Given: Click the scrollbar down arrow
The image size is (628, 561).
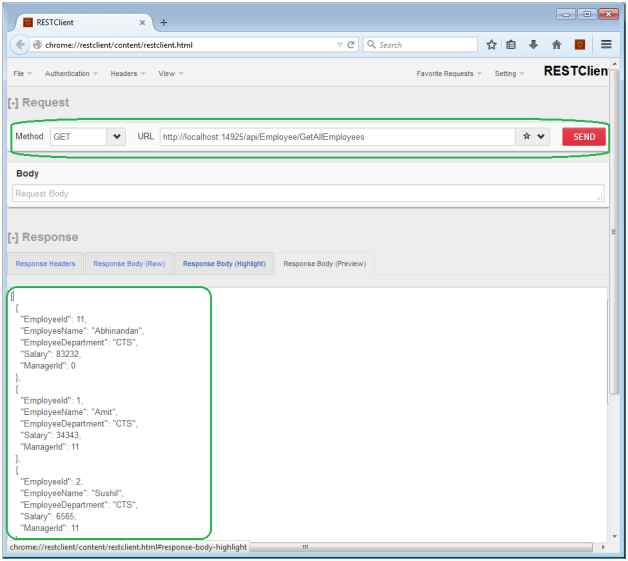Looking at the screenshot, I should click(x=614, y=536).
